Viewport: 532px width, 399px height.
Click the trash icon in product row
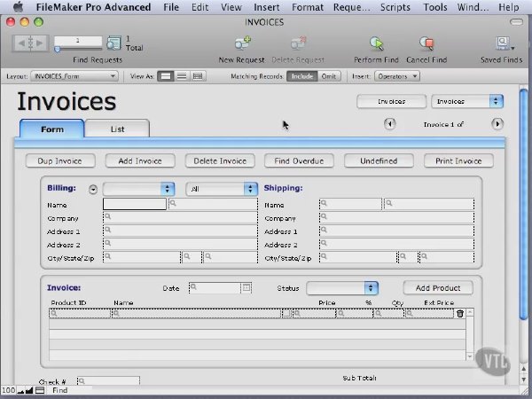click(x=460, y=314)
